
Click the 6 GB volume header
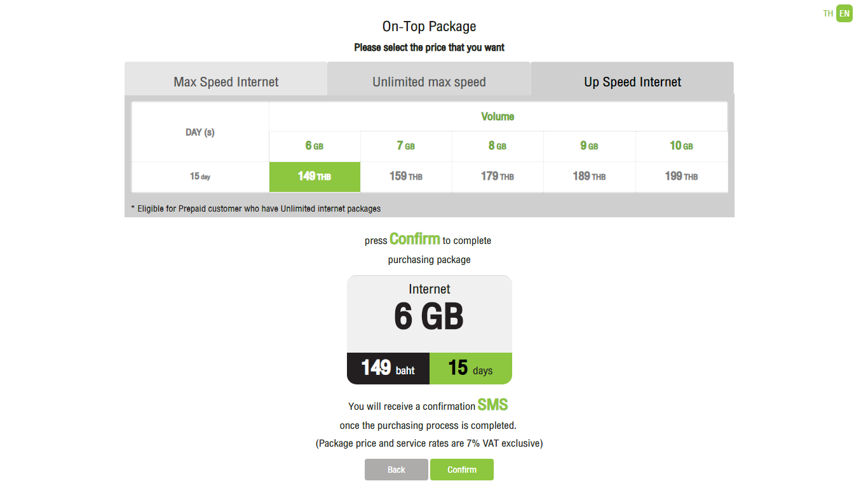[x=315, y=146]
